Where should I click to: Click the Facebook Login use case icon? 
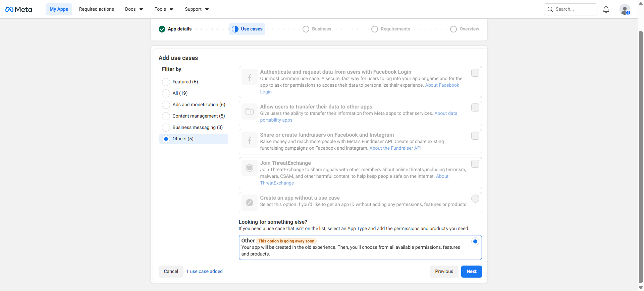(x=250, y=78)
